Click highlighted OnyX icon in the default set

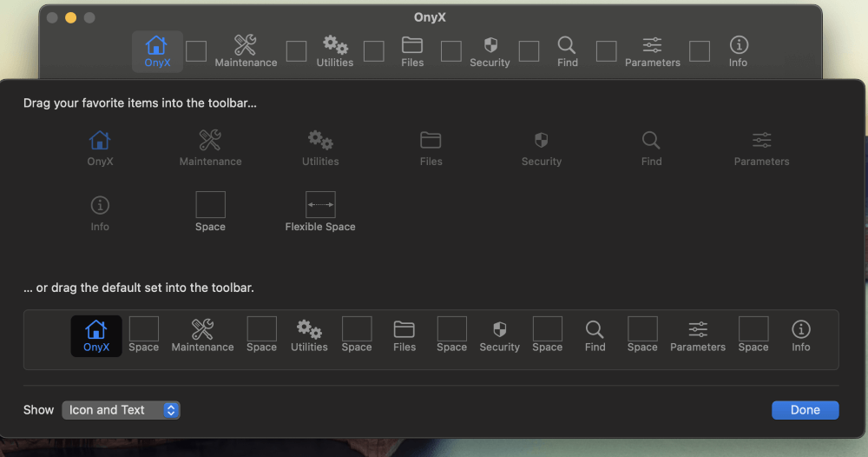click(x=96, y=336)
